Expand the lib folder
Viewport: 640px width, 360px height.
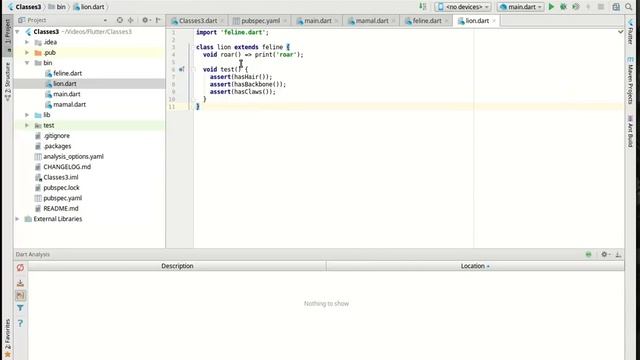pyautogui.click(x=27, y=115)
